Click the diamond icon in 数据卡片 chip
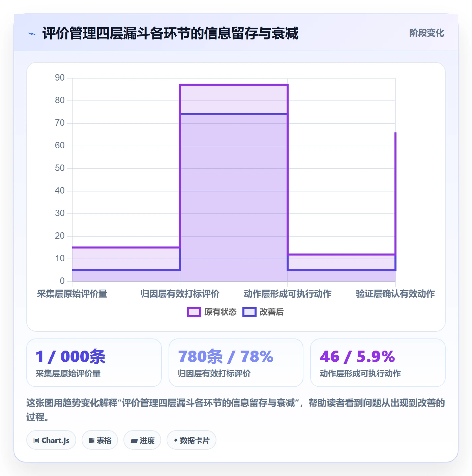Viewport: 472px width, 476px height. click(x=176, y=440)
